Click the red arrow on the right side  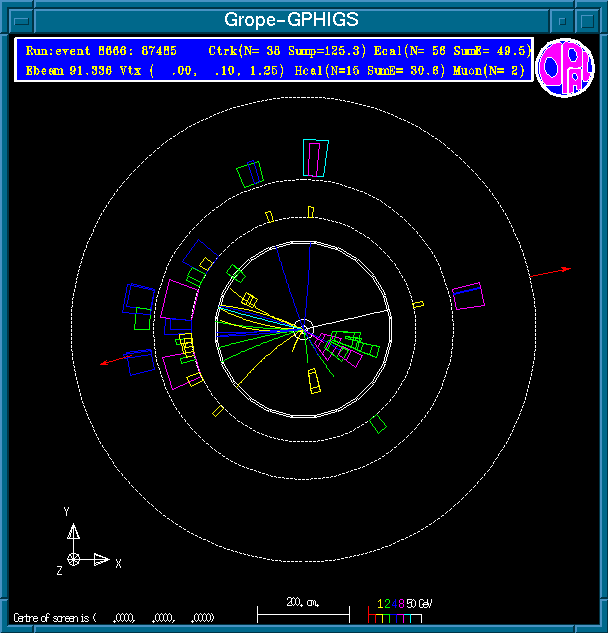click(550, 271)
